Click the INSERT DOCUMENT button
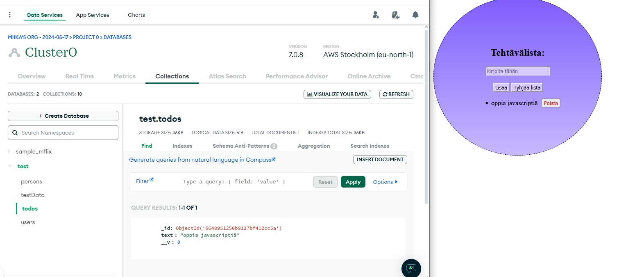644x277 pixels. [x=380, y=160]
